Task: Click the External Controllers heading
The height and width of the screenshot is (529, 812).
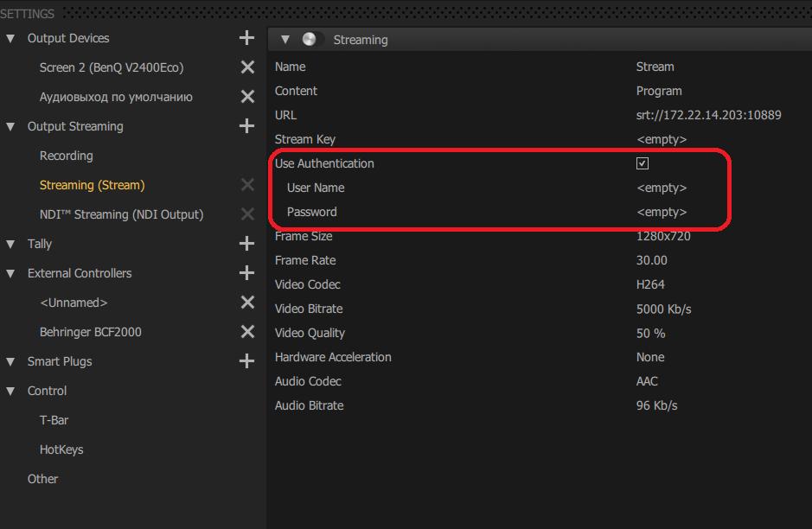Action: [x=80, y=273]
